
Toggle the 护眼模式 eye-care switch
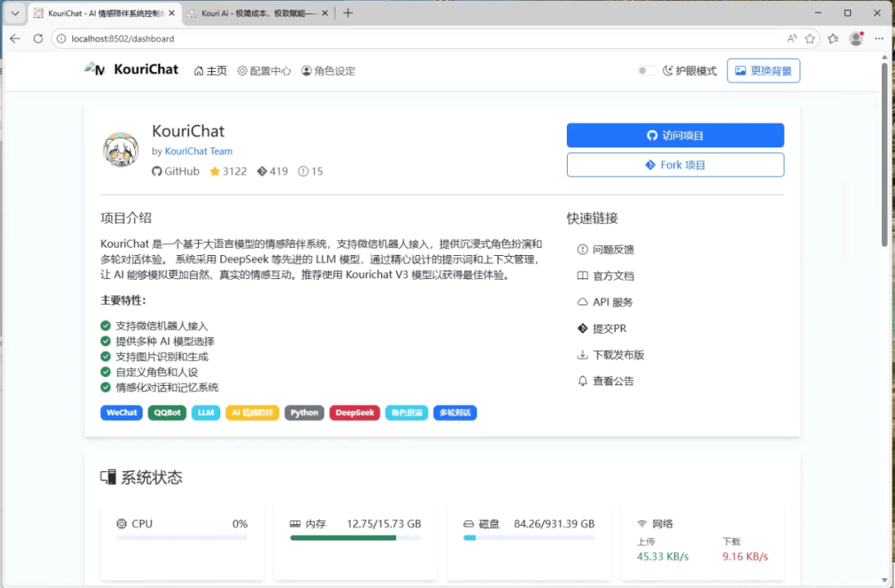pos(646,71)
